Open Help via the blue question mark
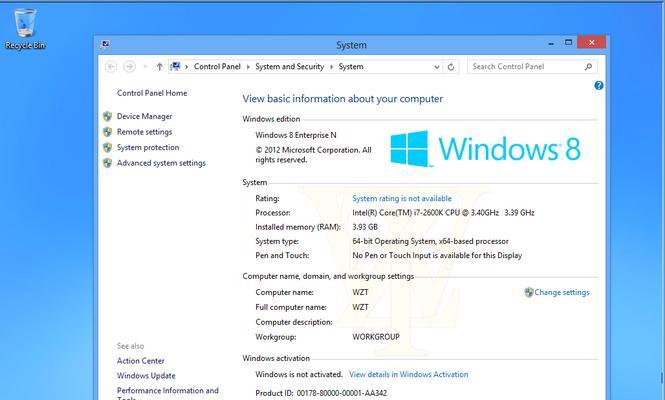Image resolution: width=665 pixels, height=400 pixels. tap(598, 86)
